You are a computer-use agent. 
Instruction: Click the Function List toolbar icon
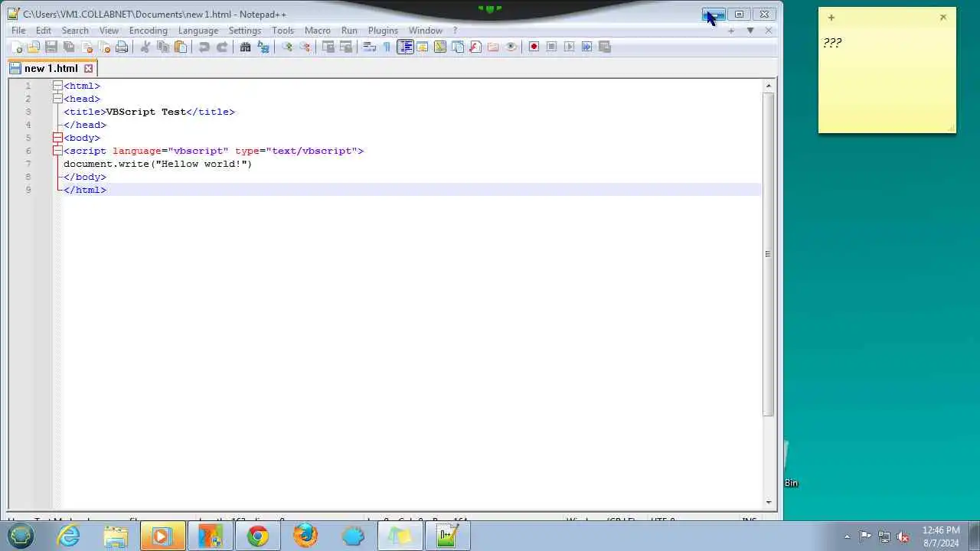(475, 47)
